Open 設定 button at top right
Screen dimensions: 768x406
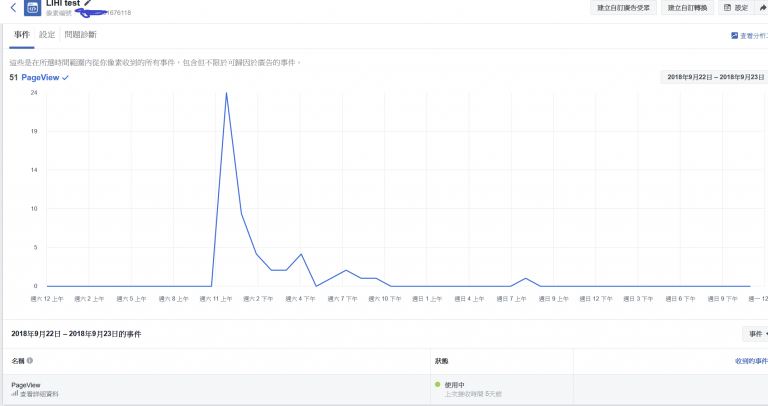[736, 8]
